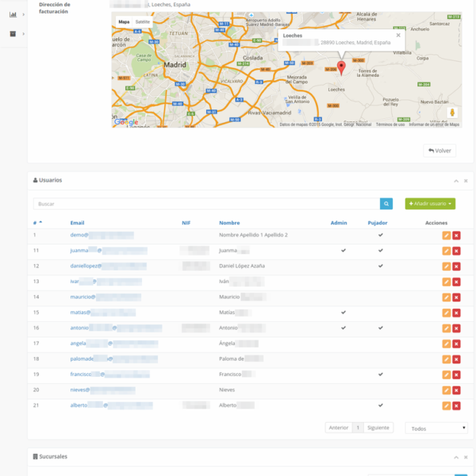This screenshot has width=476, height=476.
Task: Switch the map to Satélite view
Action: tap(143, 22)
